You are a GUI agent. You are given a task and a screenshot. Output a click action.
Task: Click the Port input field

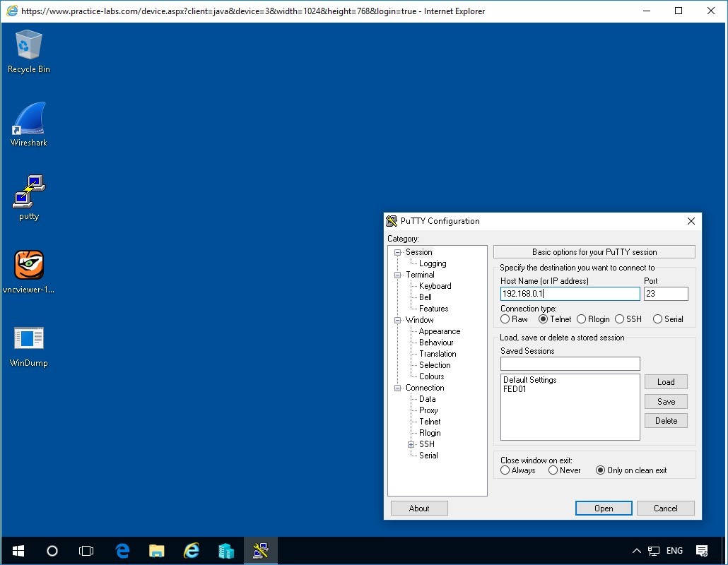pos(666,294)
